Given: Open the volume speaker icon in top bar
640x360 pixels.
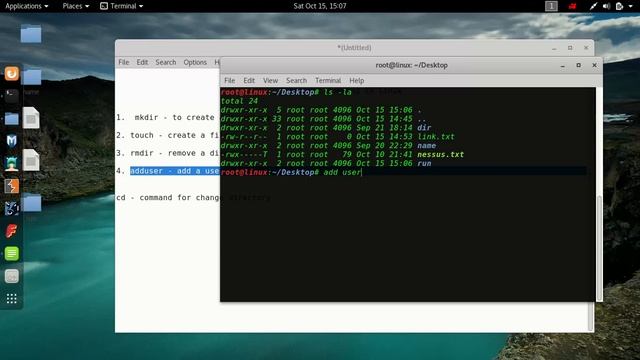Looking at the screenshot, I should [607, 6].
